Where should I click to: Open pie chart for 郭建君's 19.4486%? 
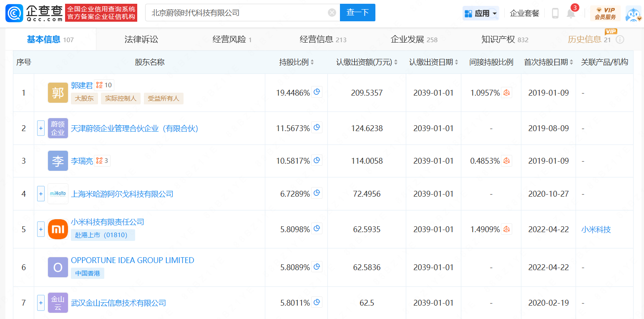[x=317, y=92]
